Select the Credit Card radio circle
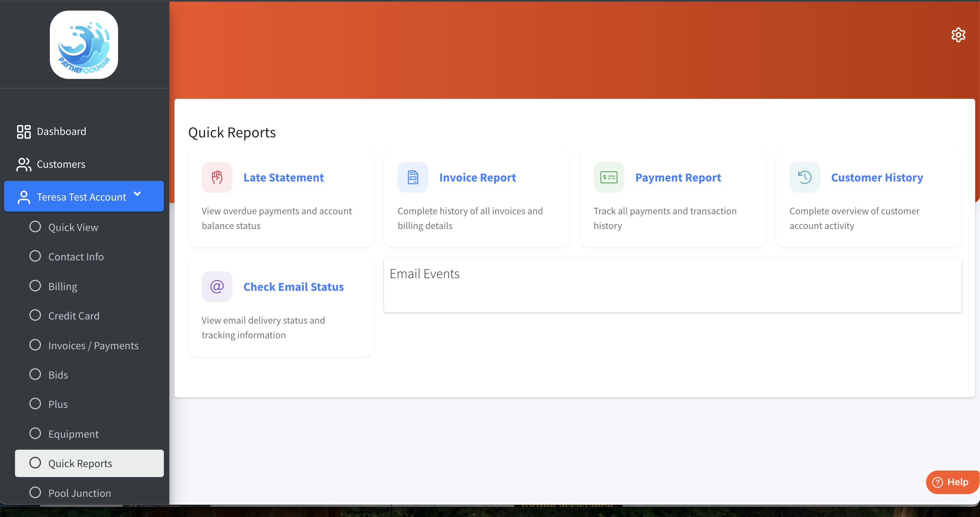The image size is (980, 517). (35, 315)
